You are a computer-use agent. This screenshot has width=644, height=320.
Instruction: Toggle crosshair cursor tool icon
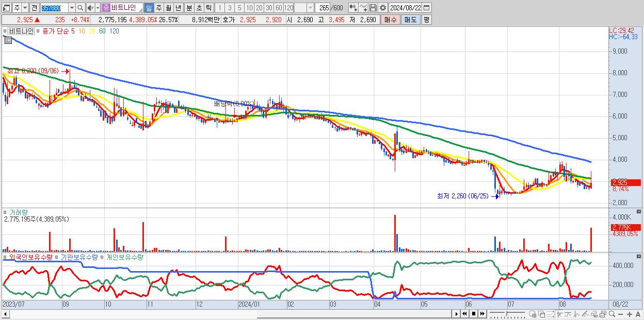560,314
